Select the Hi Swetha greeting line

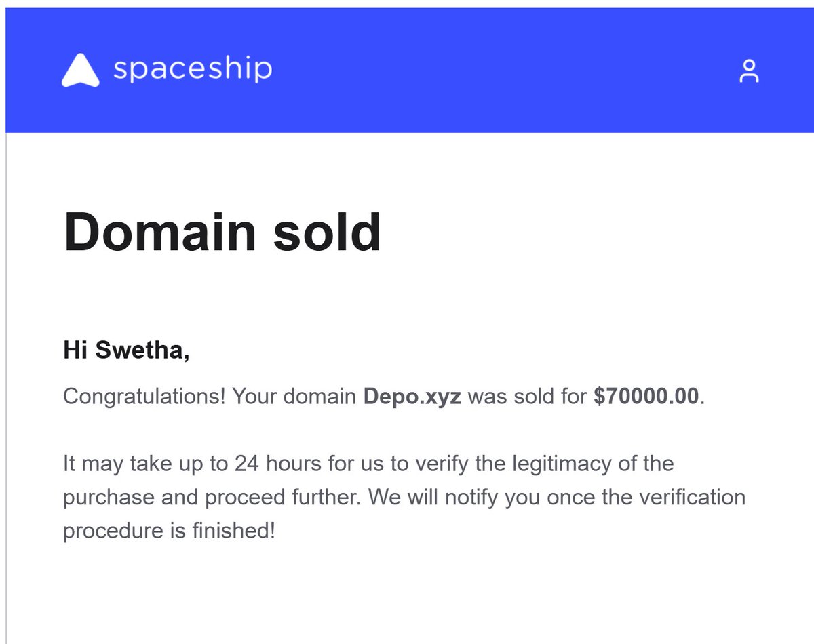coord(127,351)
